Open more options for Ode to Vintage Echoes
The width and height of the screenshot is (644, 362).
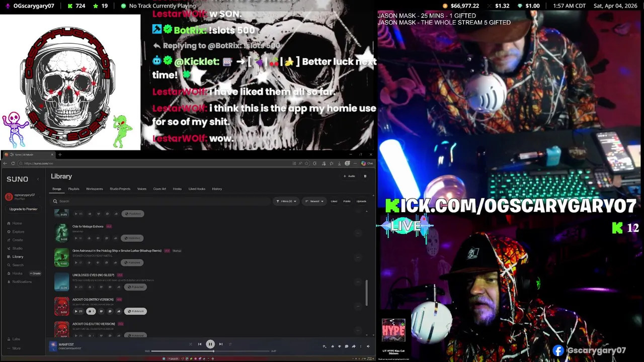[x=358, y=233]
